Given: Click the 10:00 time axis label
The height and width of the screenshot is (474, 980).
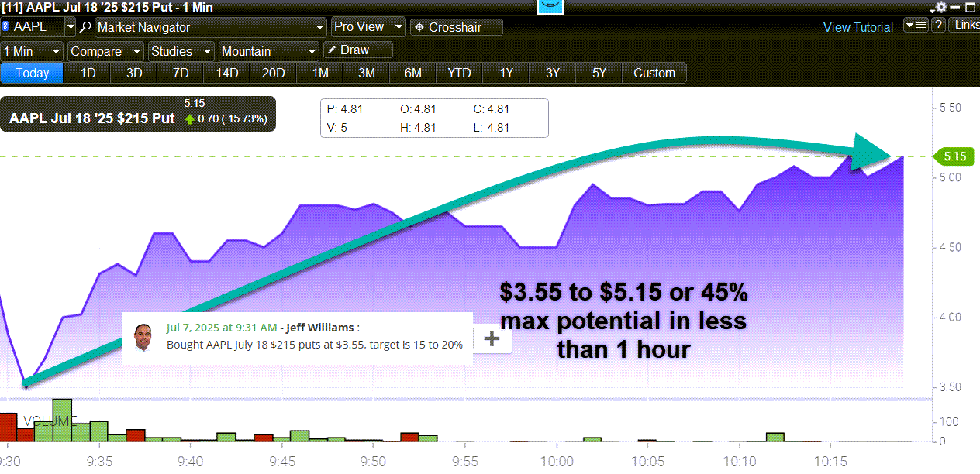Looking at the screenshot, I should 558,460.
